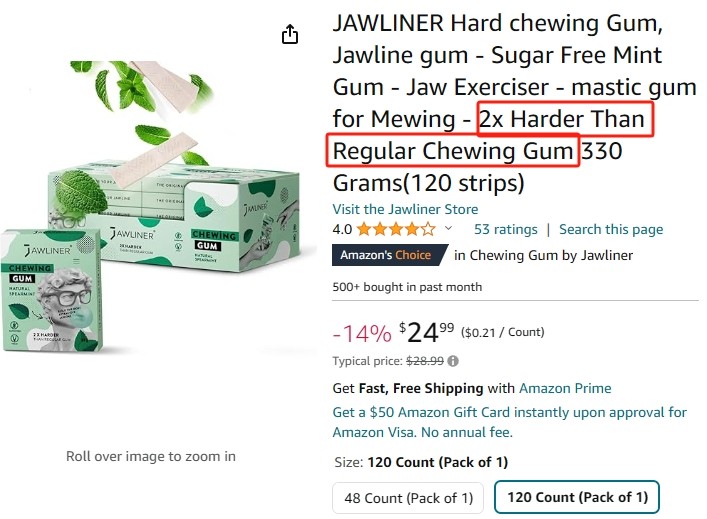Click the 'Roll over image to zoom in' text
707x519 pixels.
tap(151, 456)
